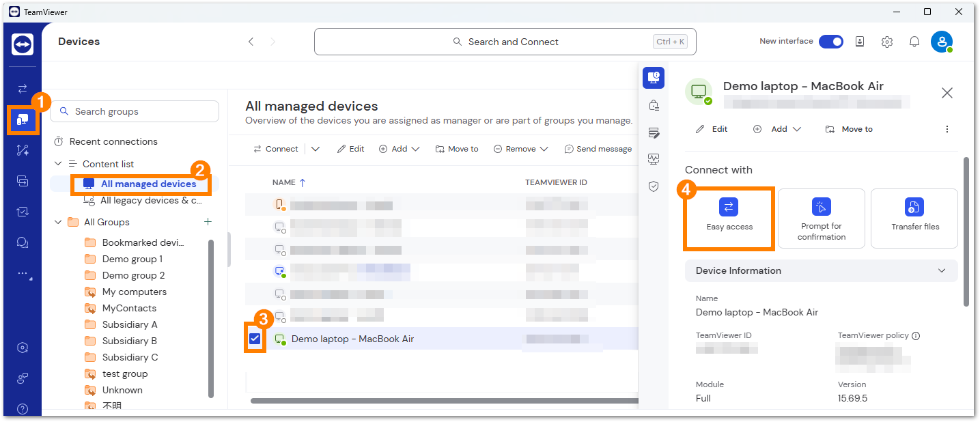Click the info icon beside TeamViewer policy
The image size is (980, 422).
(x=916, y=336)
